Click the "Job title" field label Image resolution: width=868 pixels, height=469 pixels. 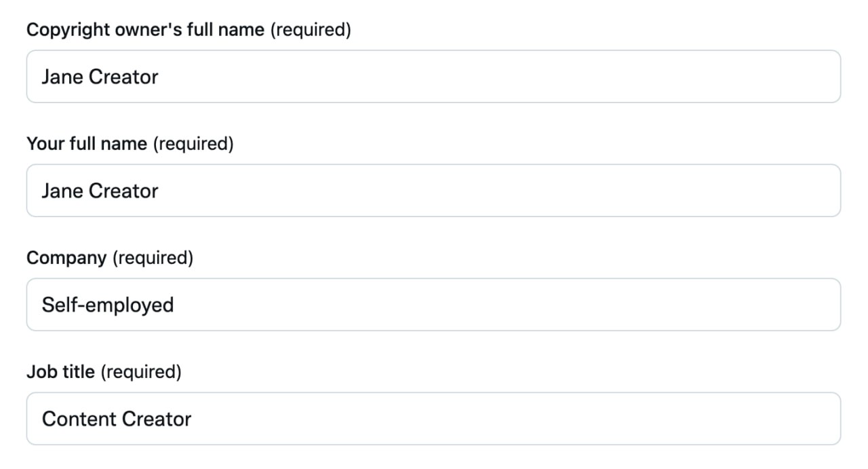60,372
